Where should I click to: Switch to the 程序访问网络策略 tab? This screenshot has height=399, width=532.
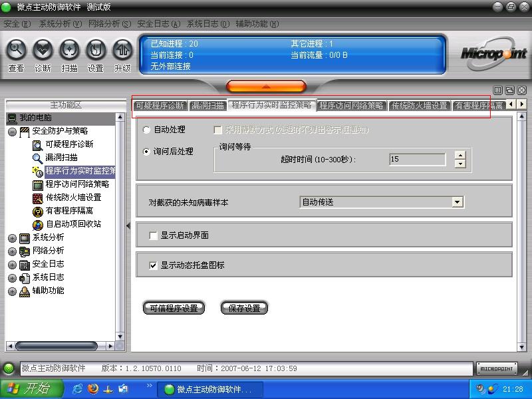351,106
